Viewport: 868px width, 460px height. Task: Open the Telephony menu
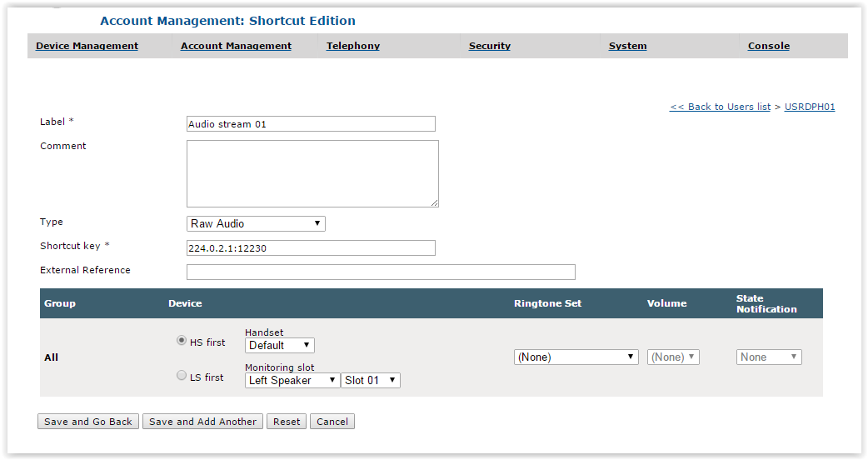pyautogui.click(x=353, y=46)
